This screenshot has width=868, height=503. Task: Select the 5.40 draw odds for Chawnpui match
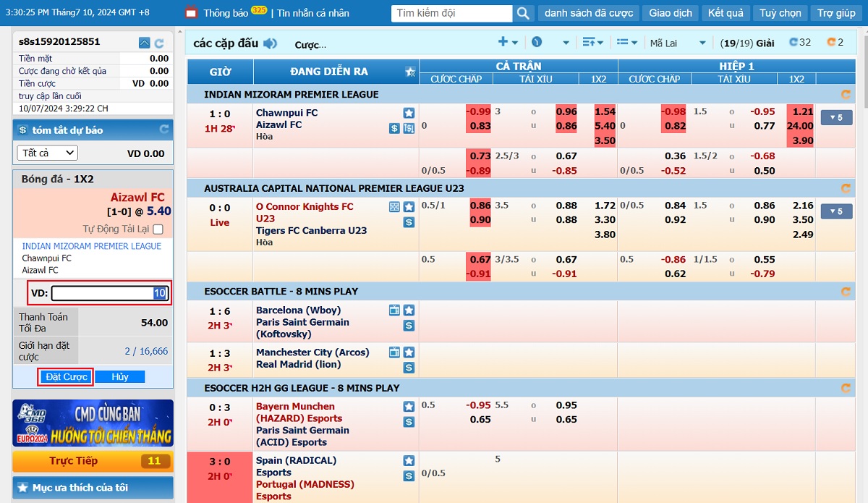pos(604,126)
